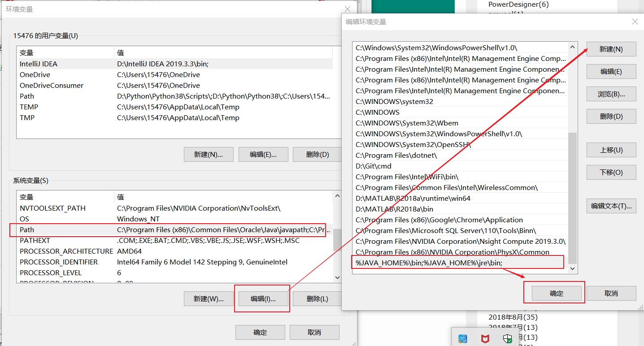Click 删除(D) under user variables
Image resolution: width=644 pixels, height=346 pixels.
click(x=318, y=155)
